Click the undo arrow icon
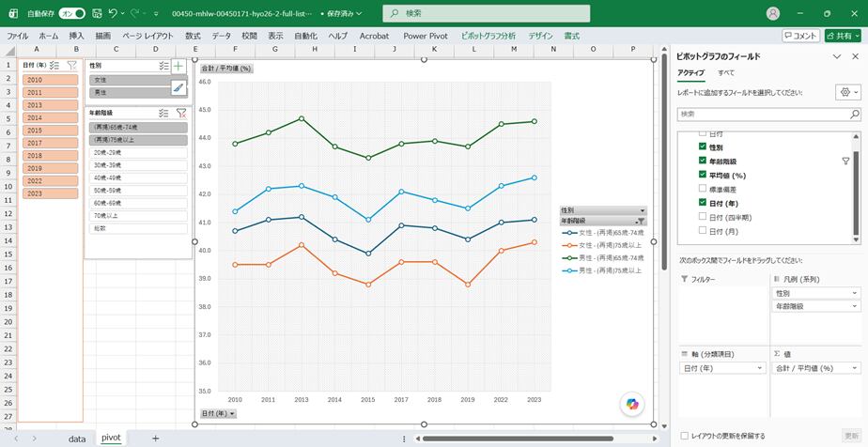This screenshot has height=447, width=868. 113,13
